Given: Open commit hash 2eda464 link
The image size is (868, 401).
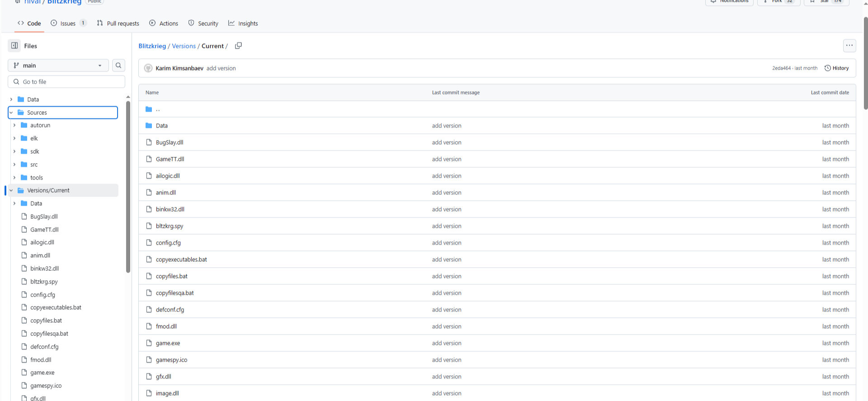Looking at the screenshot, I should click(x=781, y=68).
